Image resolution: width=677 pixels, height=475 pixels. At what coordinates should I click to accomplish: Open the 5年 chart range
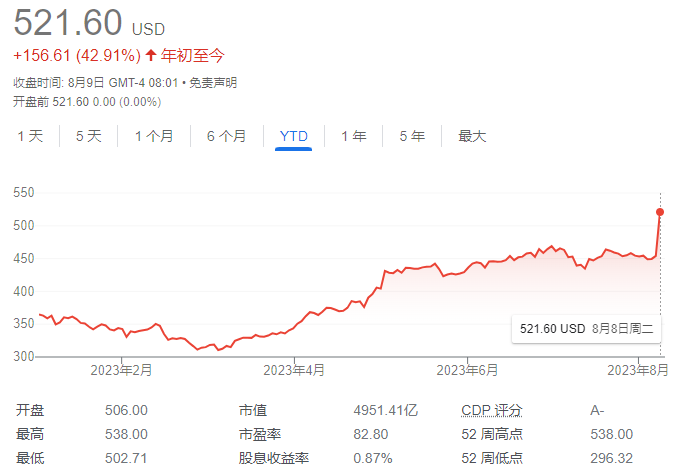click(x=412, y=136)
